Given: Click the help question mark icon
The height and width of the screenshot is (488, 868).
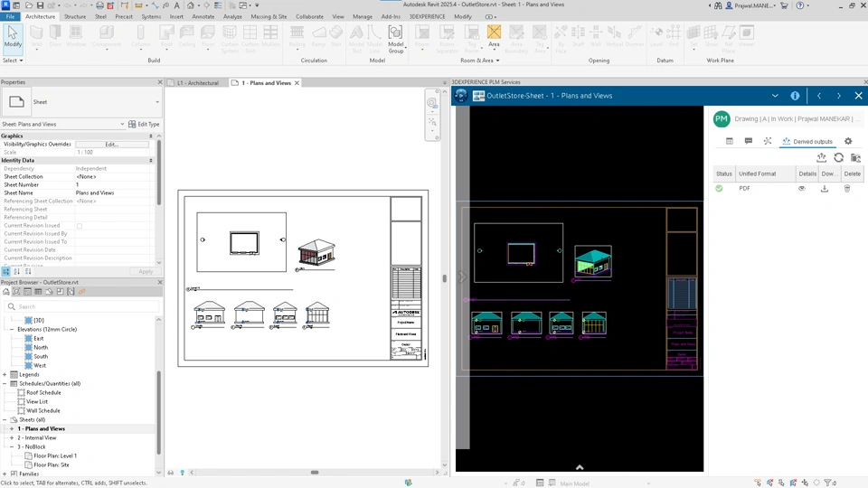Looking at the screenshot, I should tap(800, 5).
